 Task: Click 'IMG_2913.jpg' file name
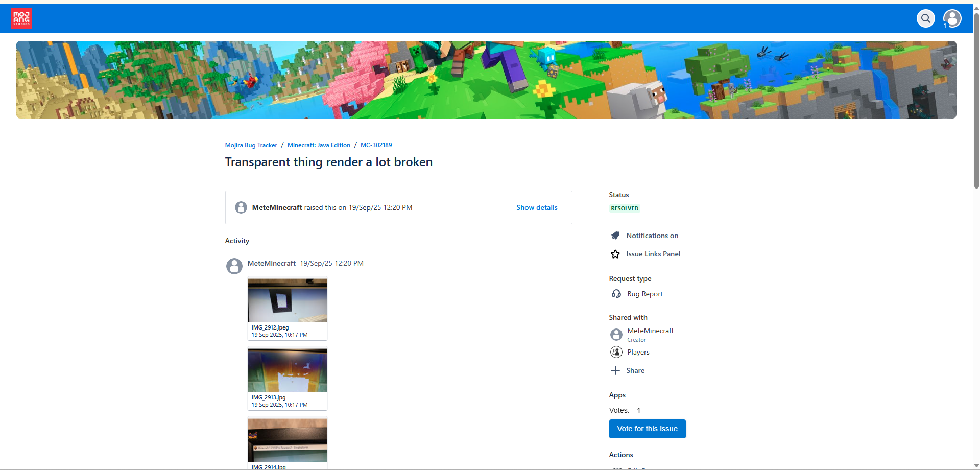tap(269, 397)
